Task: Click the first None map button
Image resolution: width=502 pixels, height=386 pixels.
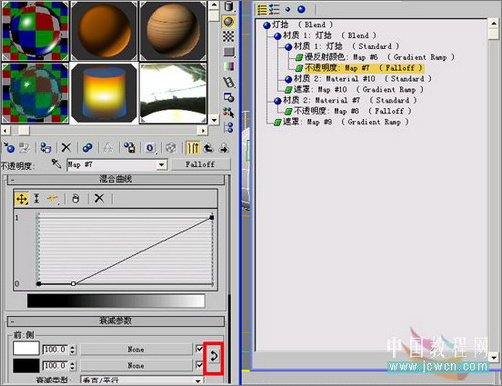Action: [136, 349]
